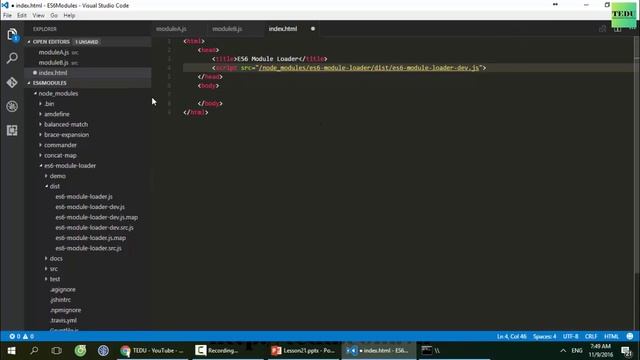Open moduleA.js in Open Editors list

tap(54, 52)
